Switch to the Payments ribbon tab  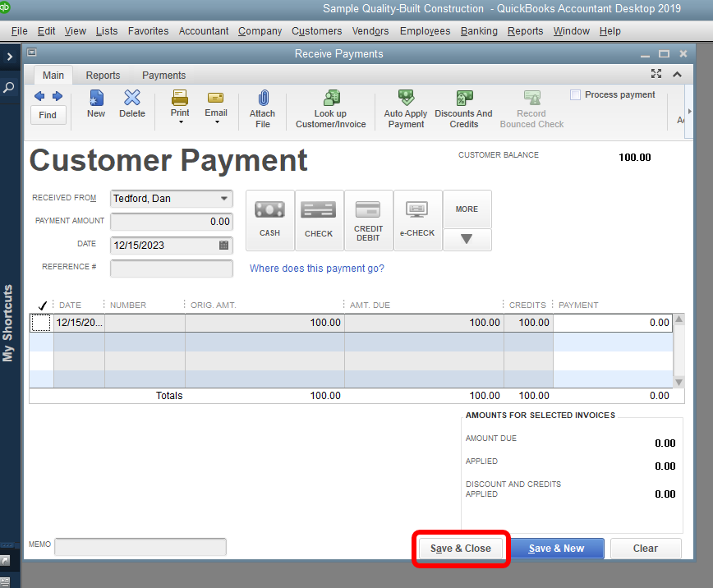point(163,75)
